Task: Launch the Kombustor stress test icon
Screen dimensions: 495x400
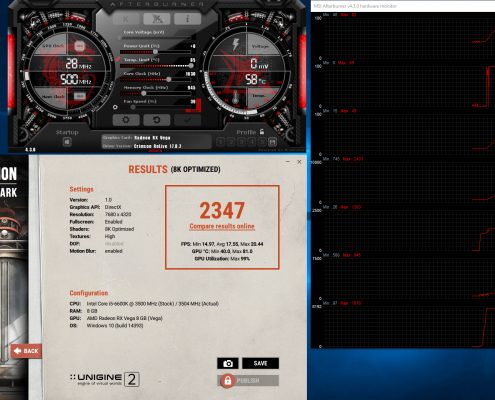Action: tap(157, 19)
